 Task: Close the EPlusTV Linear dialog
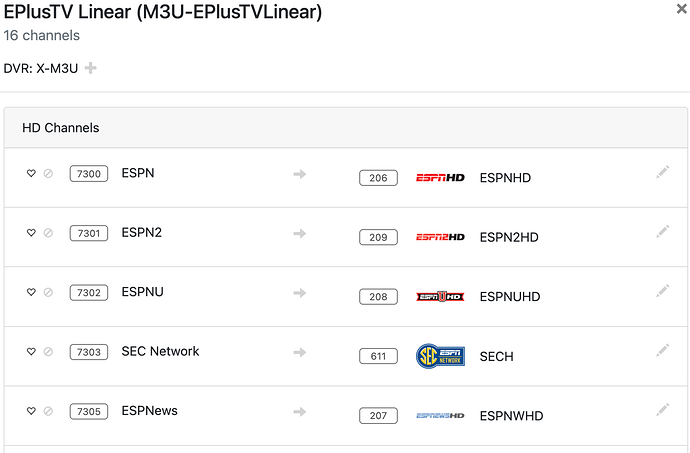click(681, 9)
